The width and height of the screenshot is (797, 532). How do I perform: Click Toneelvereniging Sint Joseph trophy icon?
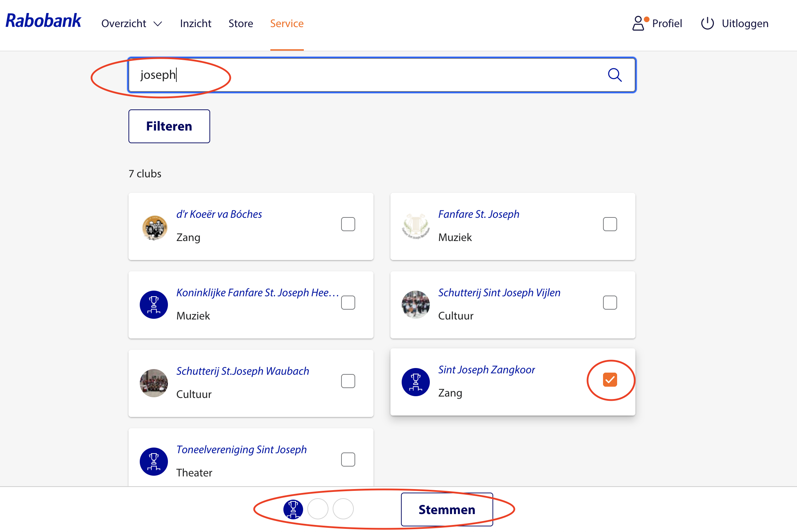click(x=154, y=461)
